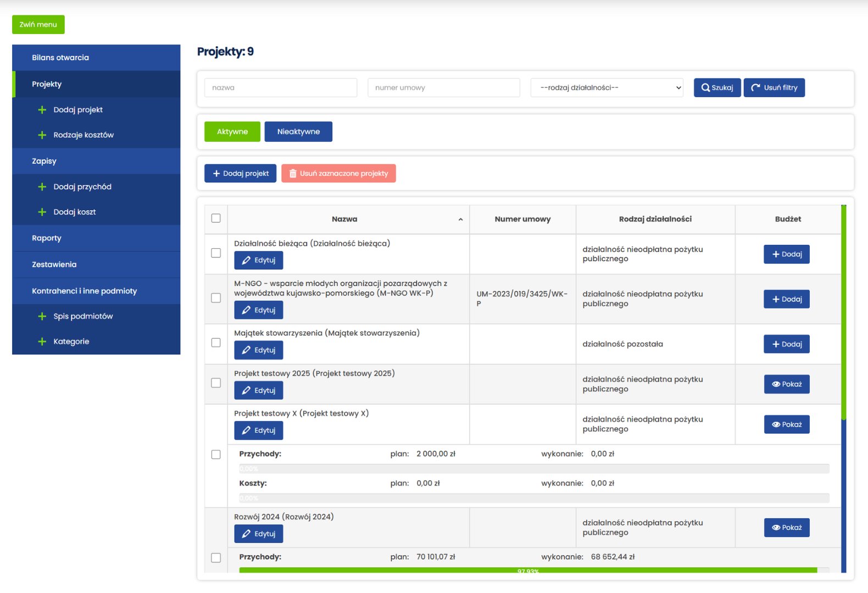Click the green Rozwój 2024 income progress bar

pyautogui.click(x=527, y=570)
